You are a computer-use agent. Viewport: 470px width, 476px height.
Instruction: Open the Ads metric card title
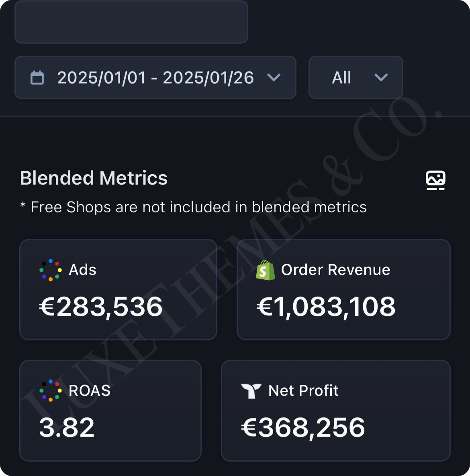click(x=83, y=270)
